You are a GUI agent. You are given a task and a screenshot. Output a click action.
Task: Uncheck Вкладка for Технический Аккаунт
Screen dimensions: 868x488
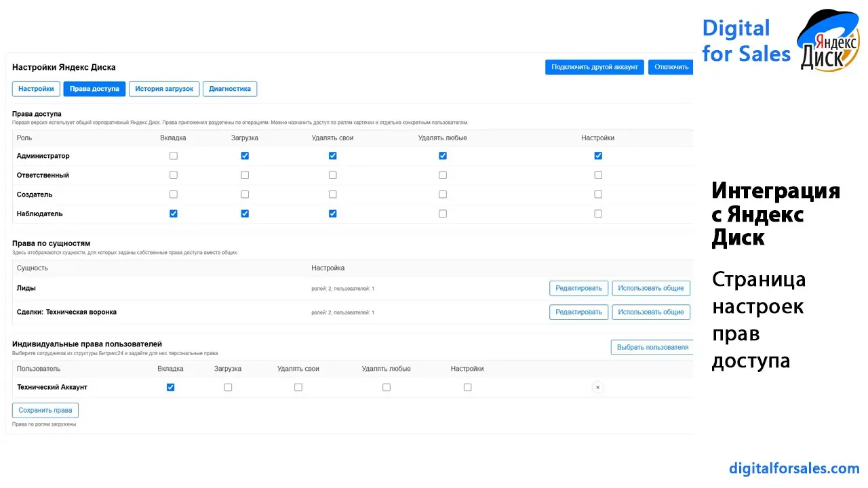(170, 388)
